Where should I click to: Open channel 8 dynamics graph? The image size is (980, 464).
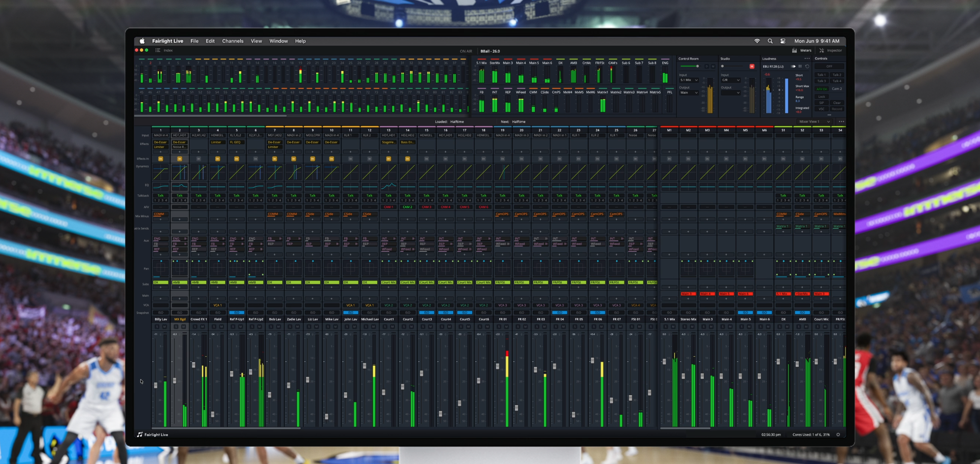tap(294, 173)
